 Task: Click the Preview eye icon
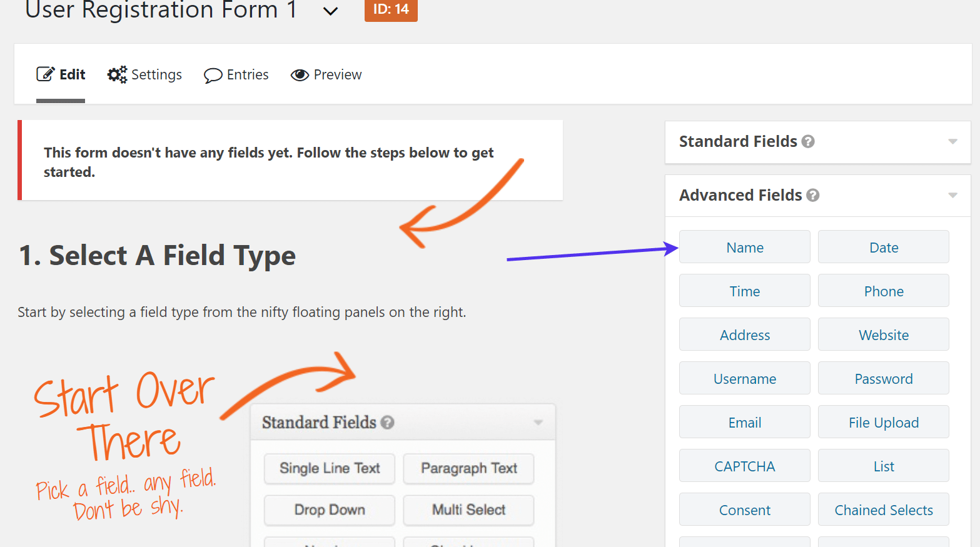coord(300,74)
